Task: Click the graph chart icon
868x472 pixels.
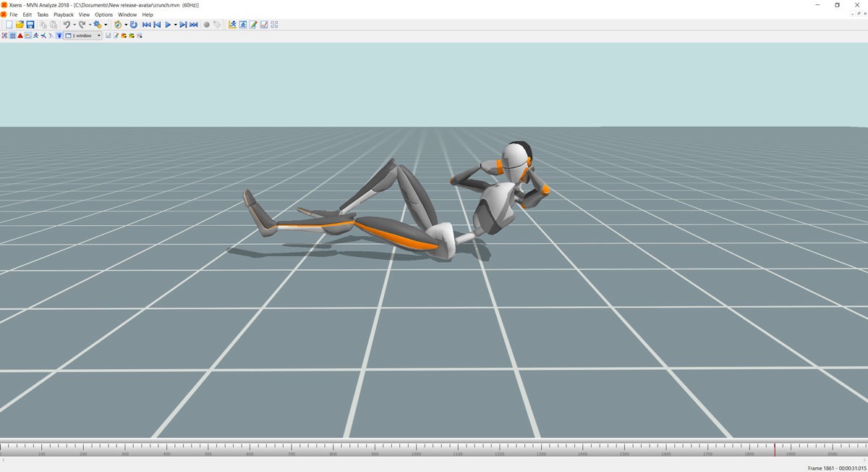Action: 264,25
